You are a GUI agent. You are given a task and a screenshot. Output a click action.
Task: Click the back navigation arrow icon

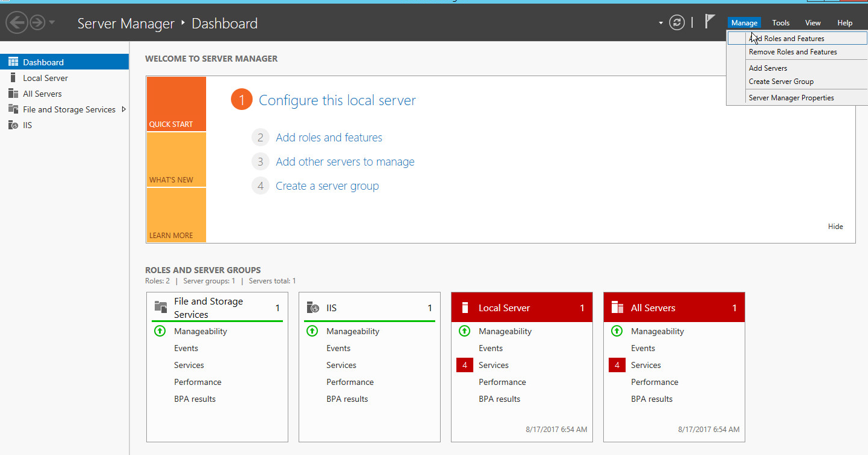coord(17,23)
